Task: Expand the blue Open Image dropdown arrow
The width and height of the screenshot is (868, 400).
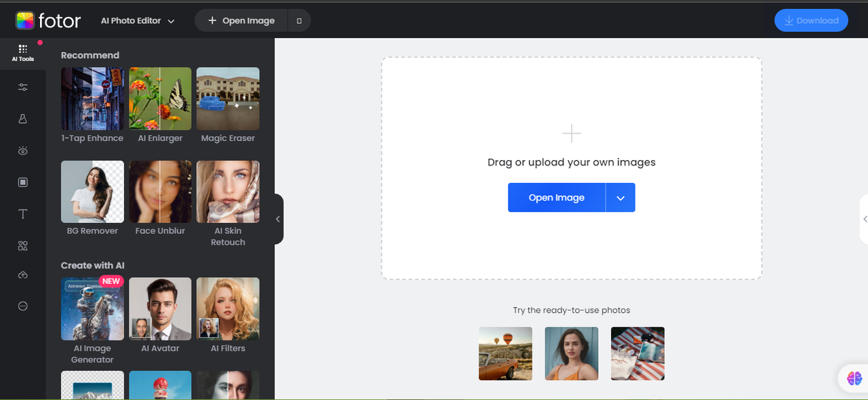Action: 620,197
